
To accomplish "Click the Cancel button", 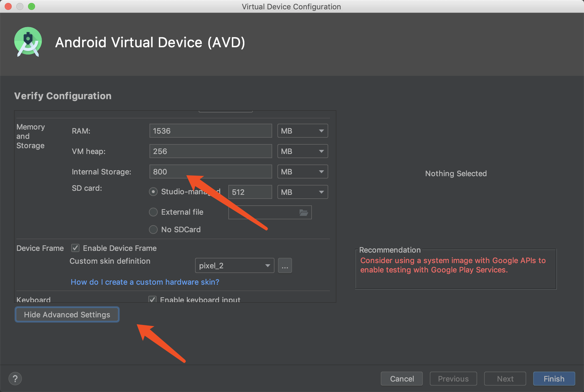I will point(402,379).
